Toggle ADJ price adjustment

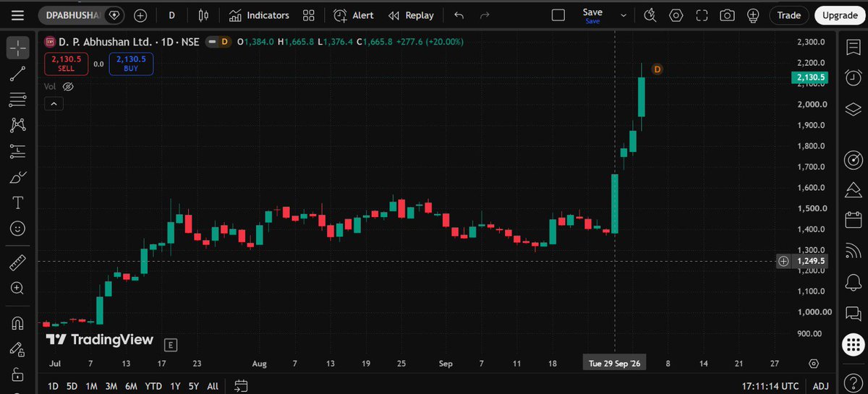coord(822,386)
